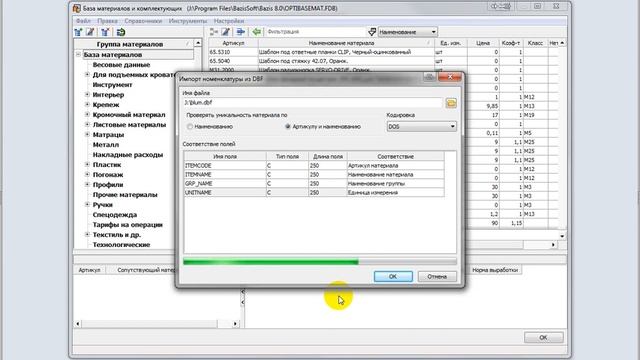This screenshot has height=360, width=640.
Task: Expand the Матрацы tree group
Action: pyautogui.click(x=87, y=134)
